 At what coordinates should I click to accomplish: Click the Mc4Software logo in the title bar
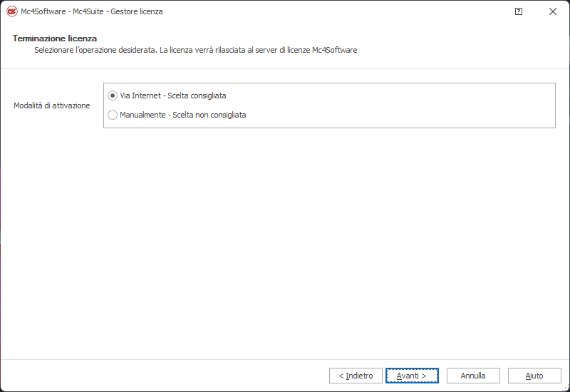tap(11, 11)
